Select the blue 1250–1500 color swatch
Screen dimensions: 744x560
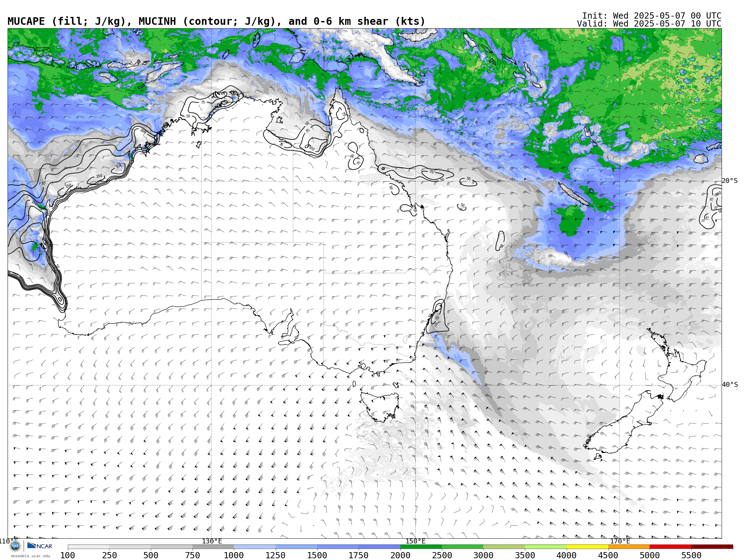[296, 547]
